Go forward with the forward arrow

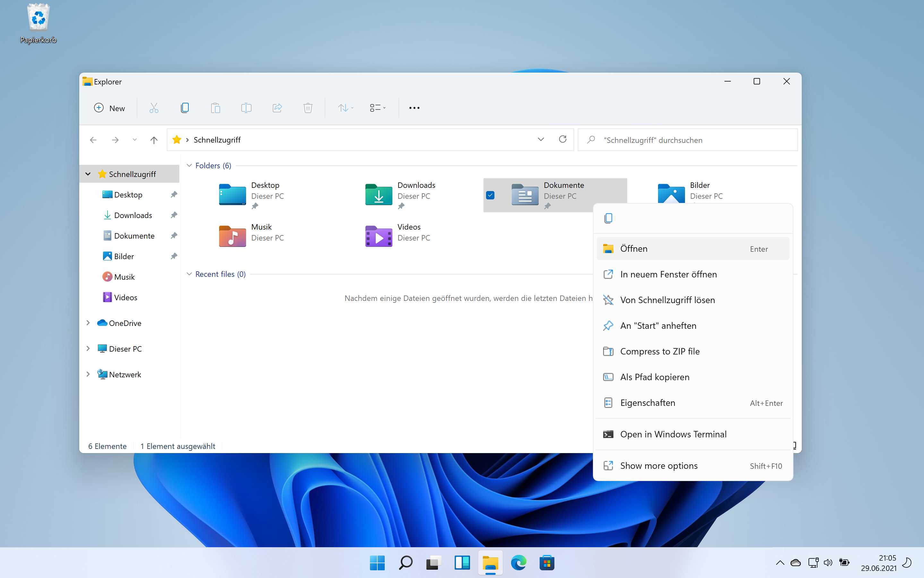(115, 140)
